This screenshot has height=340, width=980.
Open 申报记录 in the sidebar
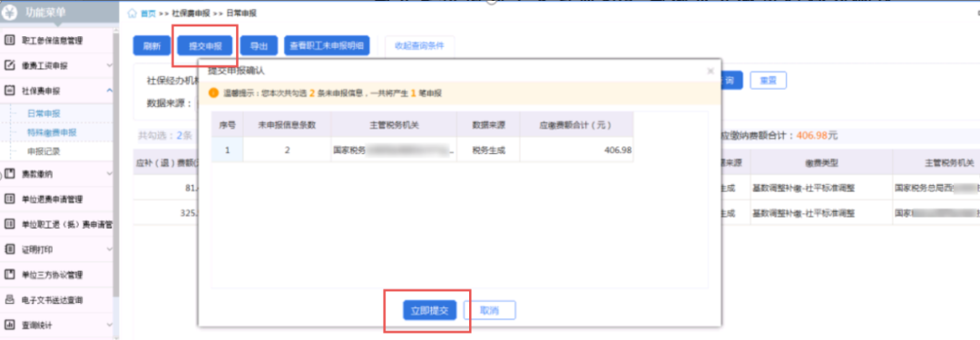tap(44, 151)
